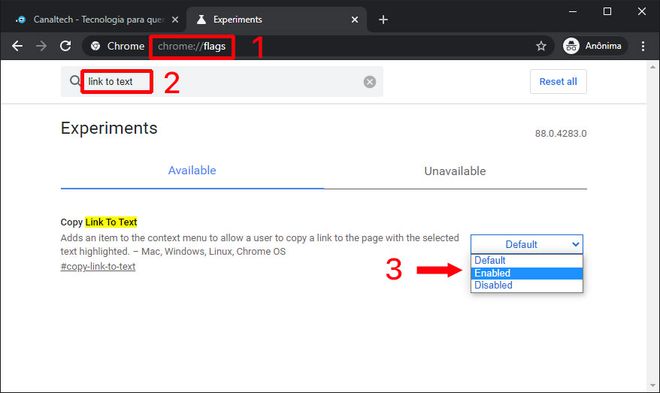Open the #copy-link-to-text anchor link

(98, 266)
